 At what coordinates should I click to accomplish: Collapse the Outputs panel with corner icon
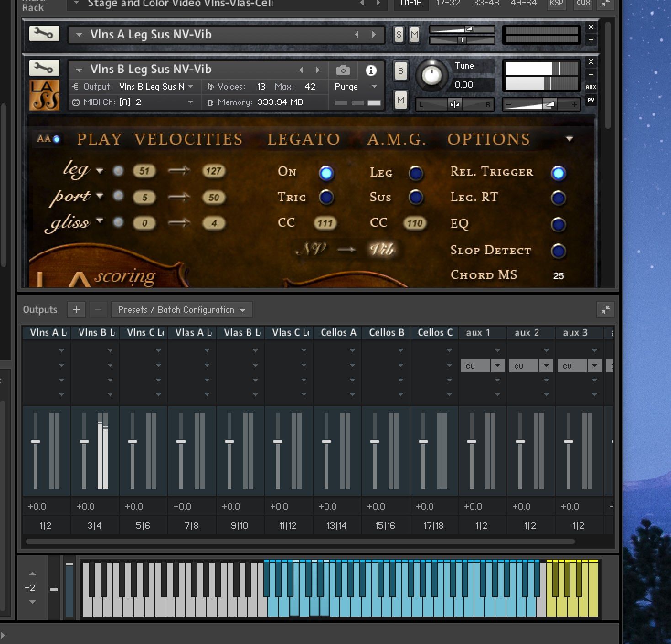click(606, 310)
